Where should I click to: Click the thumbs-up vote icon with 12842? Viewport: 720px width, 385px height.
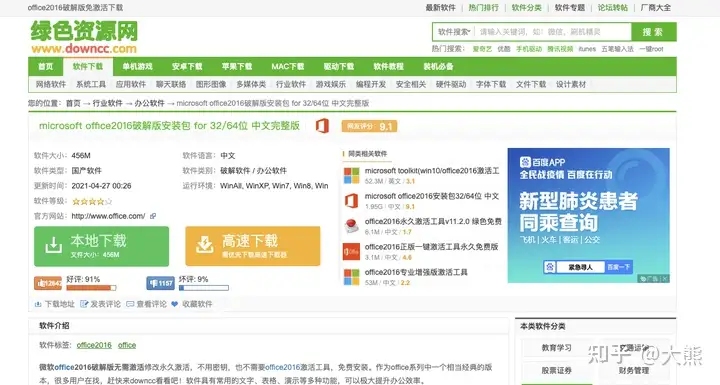point(48,283)
